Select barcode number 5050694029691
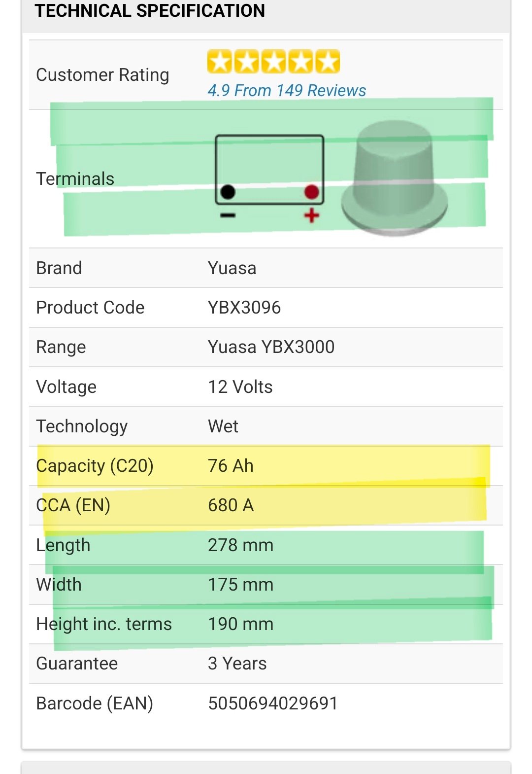The height and width of the screenshot is (774, 532). (273, 704)
